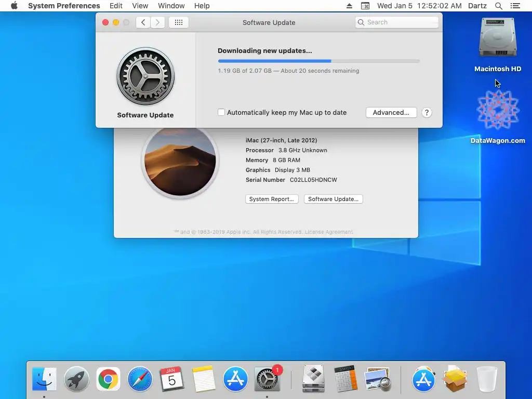Click Software Update... in About This Mac
532x399 pixels.
tap(333, 199)
